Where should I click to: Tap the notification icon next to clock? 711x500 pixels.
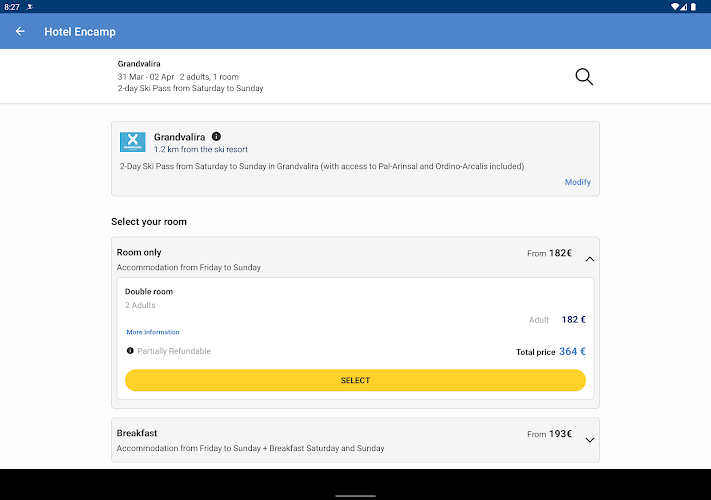click(30, 6)
